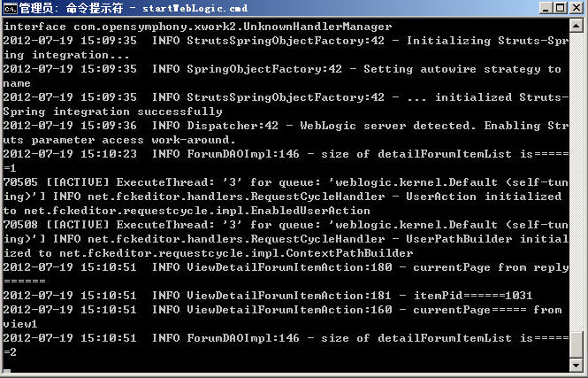Click the 15:10:23 ForumDAOImpl:146 log line
588x378 pixels.
pos(286,154)
